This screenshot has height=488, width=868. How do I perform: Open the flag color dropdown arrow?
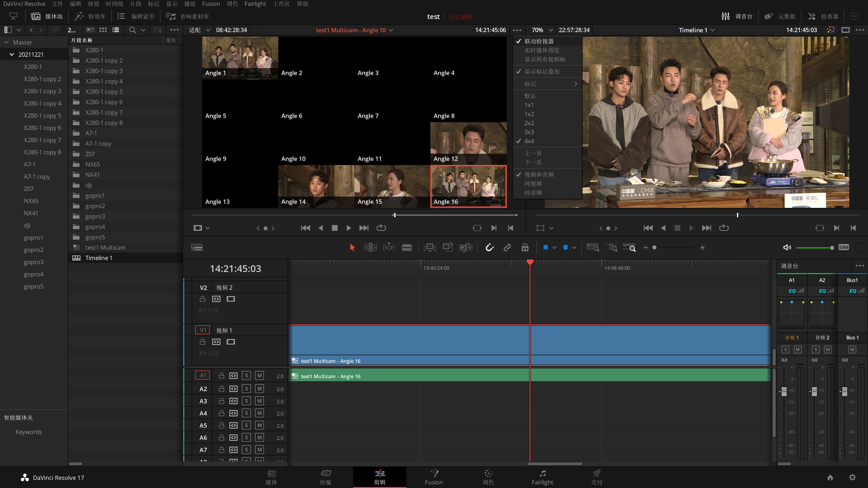pos(554,248)
